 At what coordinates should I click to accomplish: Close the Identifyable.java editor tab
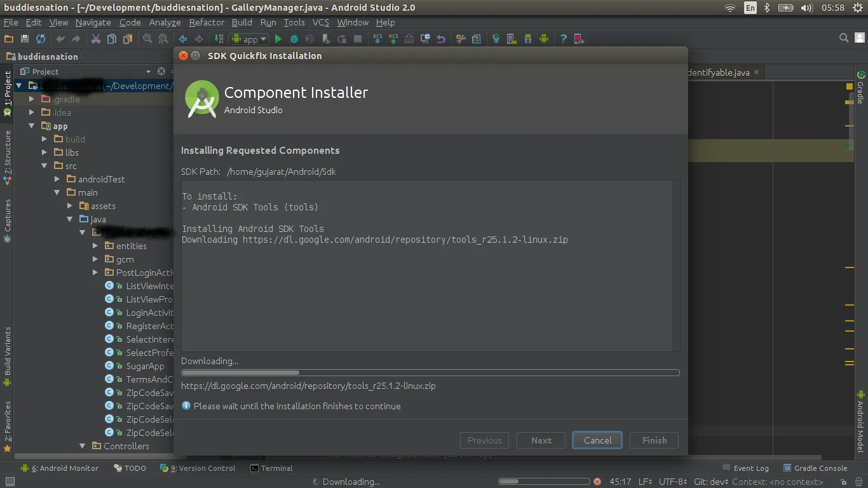(x=756, y=72)
